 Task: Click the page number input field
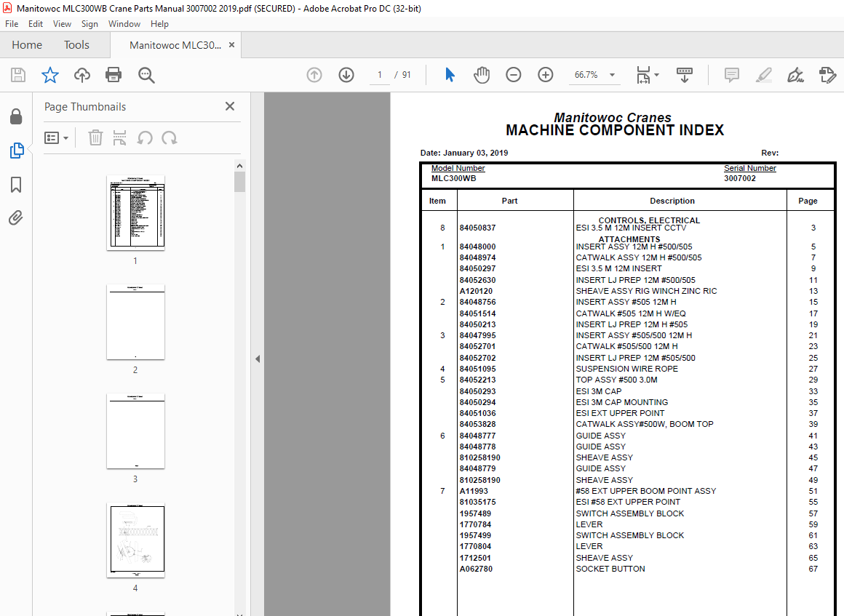pyautogui.click(x=380, y=75)
